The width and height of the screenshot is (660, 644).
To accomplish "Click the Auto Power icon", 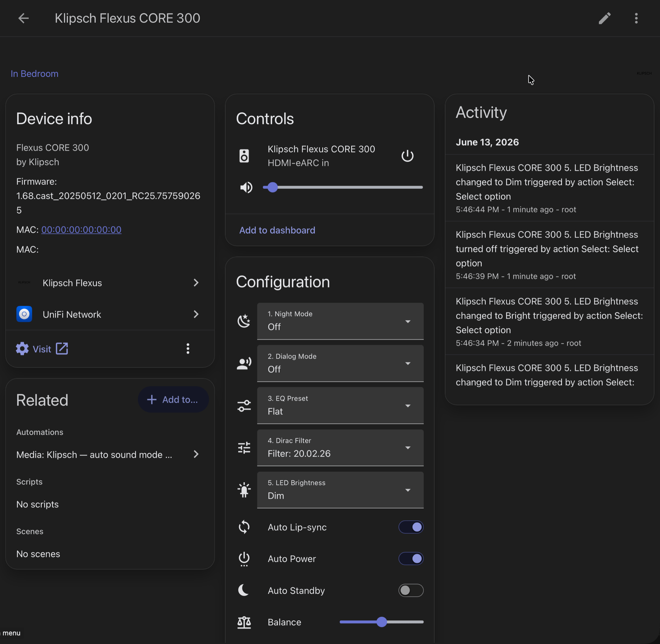I will (244, 559).
